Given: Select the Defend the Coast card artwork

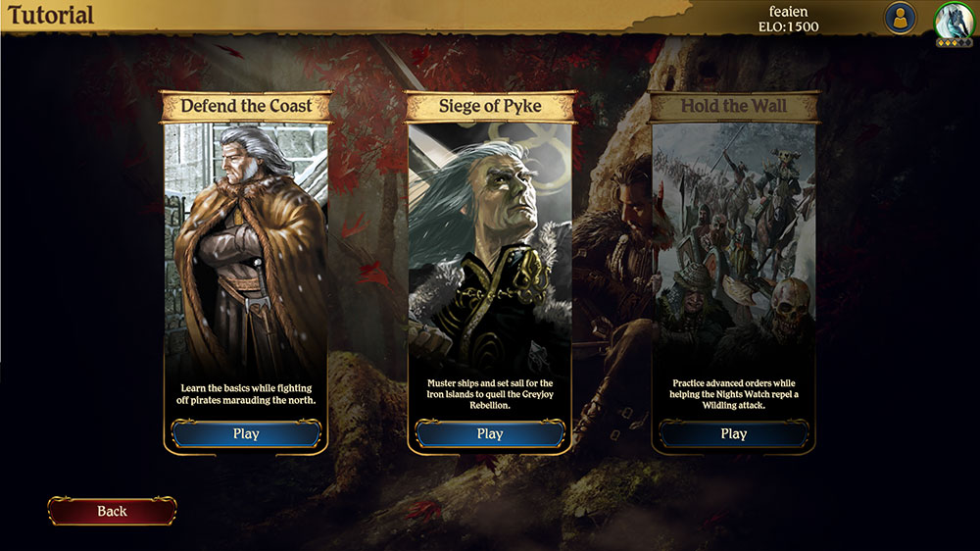Looking at the screenshot, I should [246, 249].
